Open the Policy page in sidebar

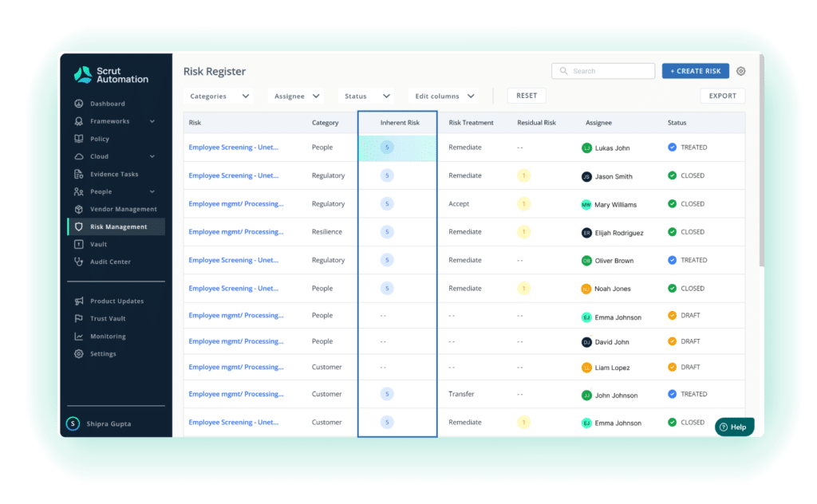(99, 139)
